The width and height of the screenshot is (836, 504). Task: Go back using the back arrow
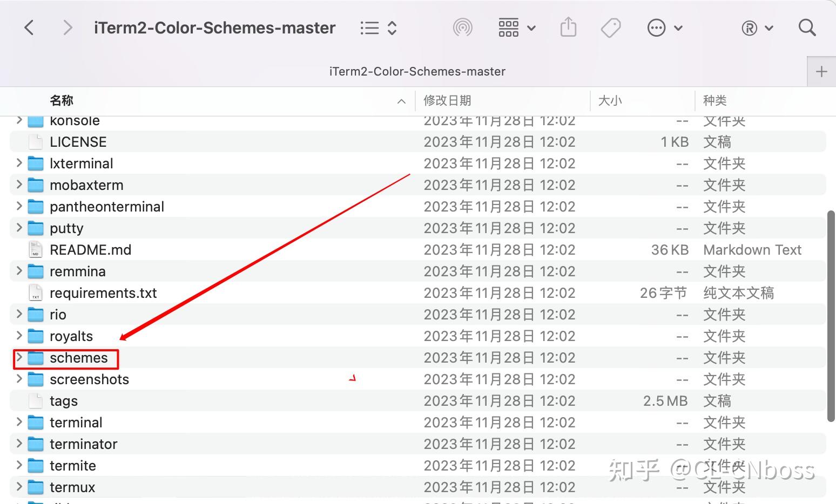click(x=29, y=28)
